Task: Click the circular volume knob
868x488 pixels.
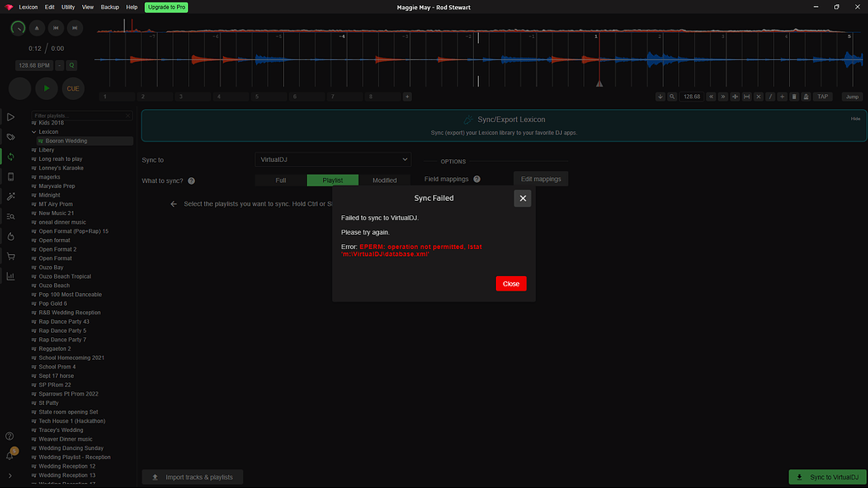Action: click(x=18, y=28)
